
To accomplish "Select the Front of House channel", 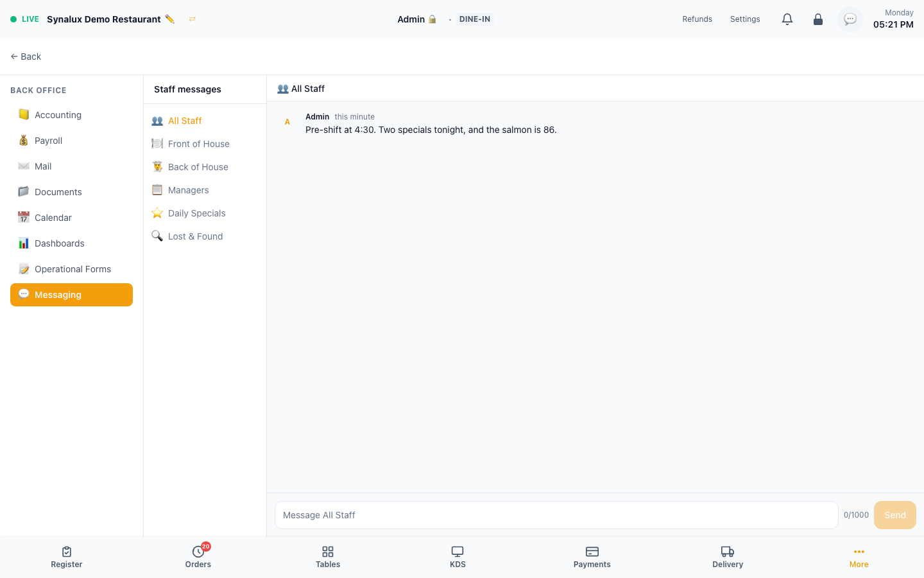I will [x=205, y=144].
